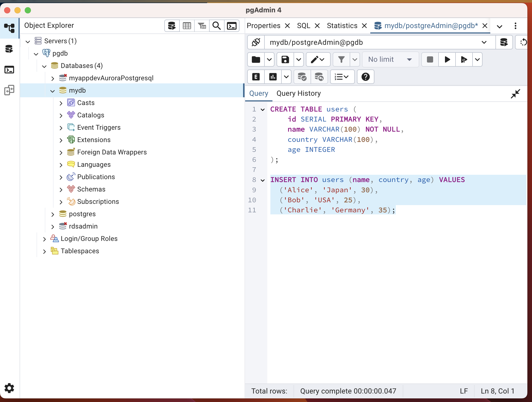Image resolution: width=532 pixels, height=402 pixels.
Task: Launch Query Tool from the Object Explorer toolbar
Action: click(172, 26)
